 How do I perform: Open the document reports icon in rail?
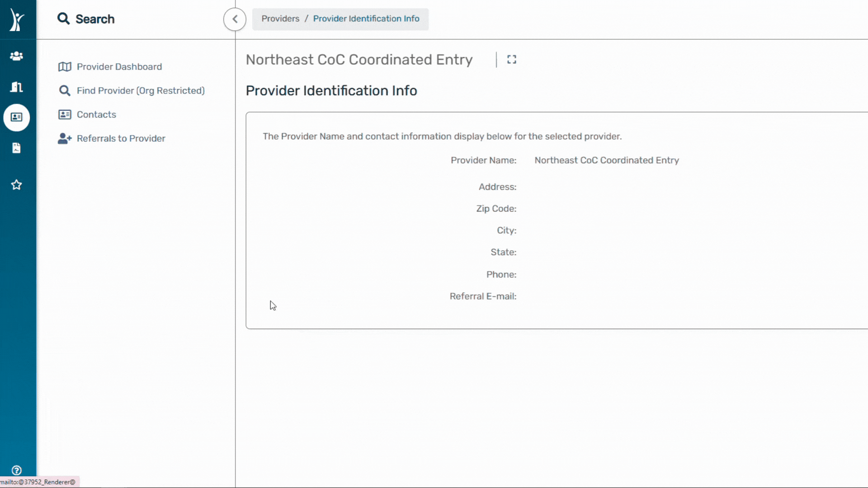17,148
